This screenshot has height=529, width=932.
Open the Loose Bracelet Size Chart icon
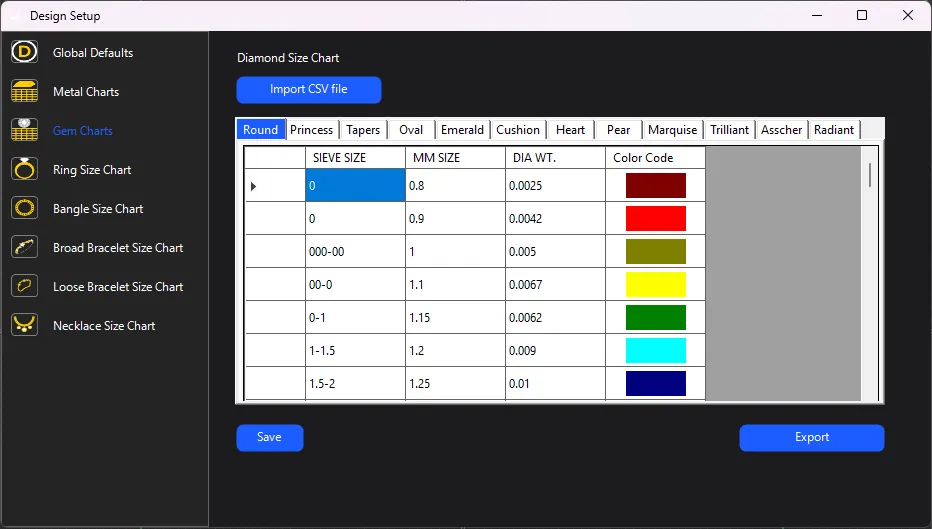click(25, 286)
